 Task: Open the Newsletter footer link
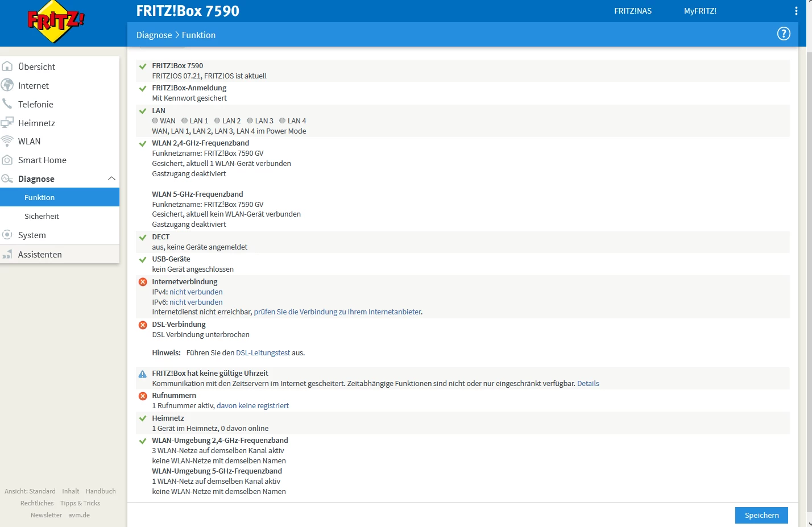tap(46, 515)
